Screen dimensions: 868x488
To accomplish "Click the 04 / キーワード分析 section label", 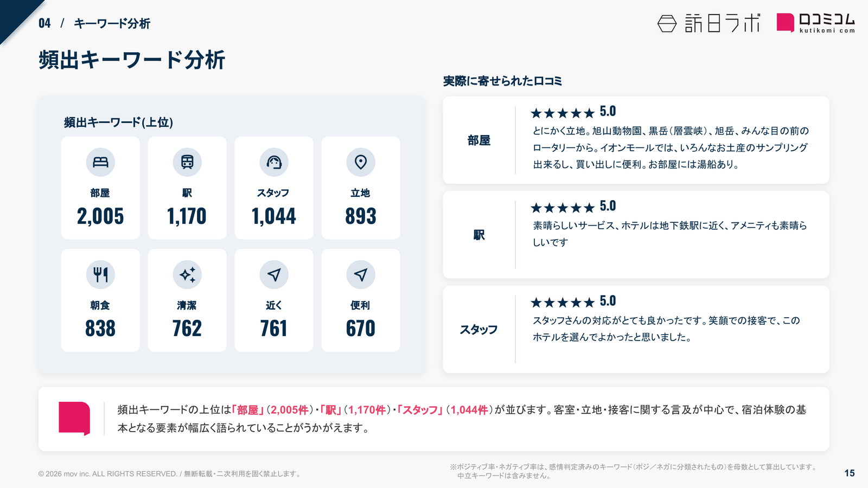I will 94,23.
